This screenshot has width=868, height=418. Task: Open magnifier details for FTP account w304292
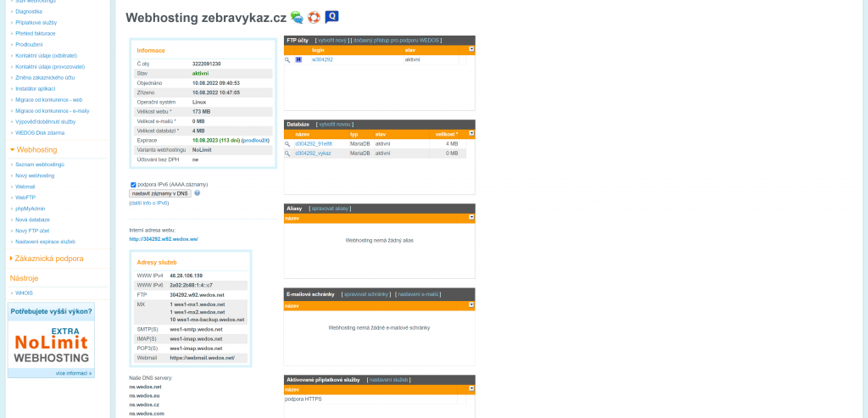pyautogui.click(x=287, y=60)
